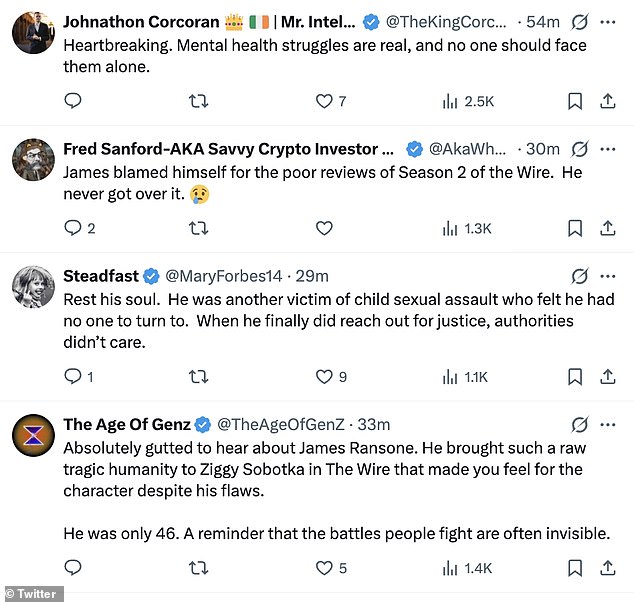Open Fred Sanford's profile avatar
The width and height of the screenshot is (634, 602).
tap(33, 160)
